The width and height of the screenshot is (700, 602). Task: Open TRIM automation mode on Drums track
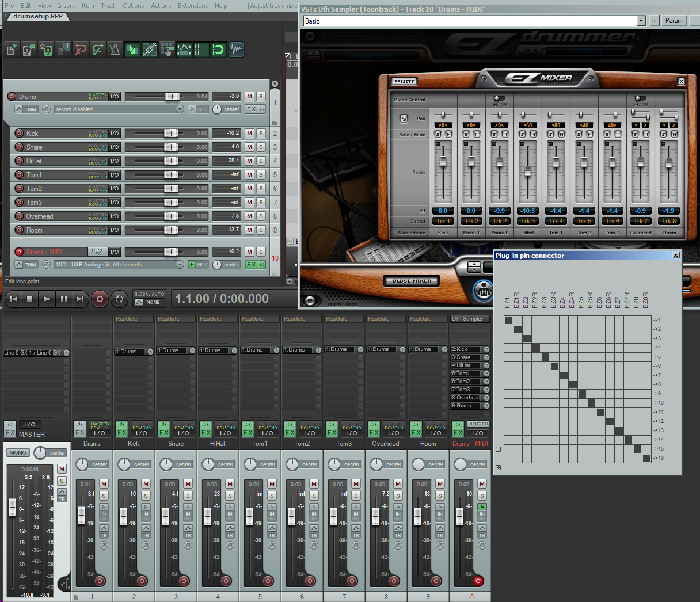(26, 109)
